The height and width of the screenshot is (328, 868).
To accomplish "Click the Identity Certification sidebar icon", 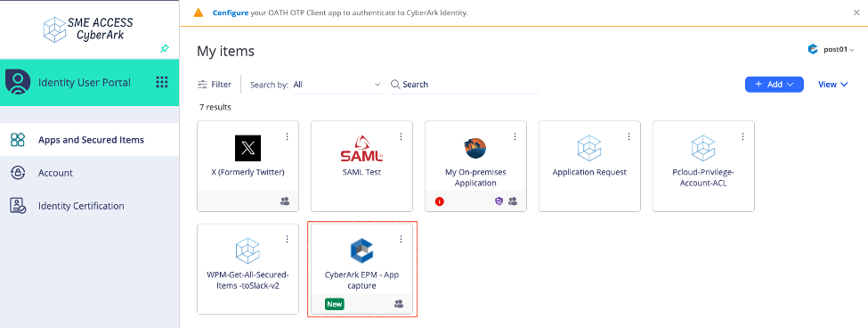I will [18, 206].
